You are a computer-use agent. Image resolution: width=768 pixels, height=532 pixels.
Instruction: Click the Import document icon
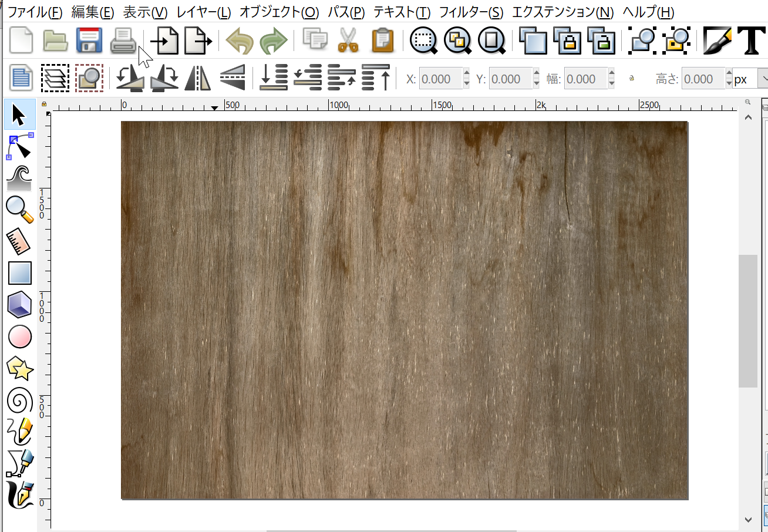click(x=164, y=41)
